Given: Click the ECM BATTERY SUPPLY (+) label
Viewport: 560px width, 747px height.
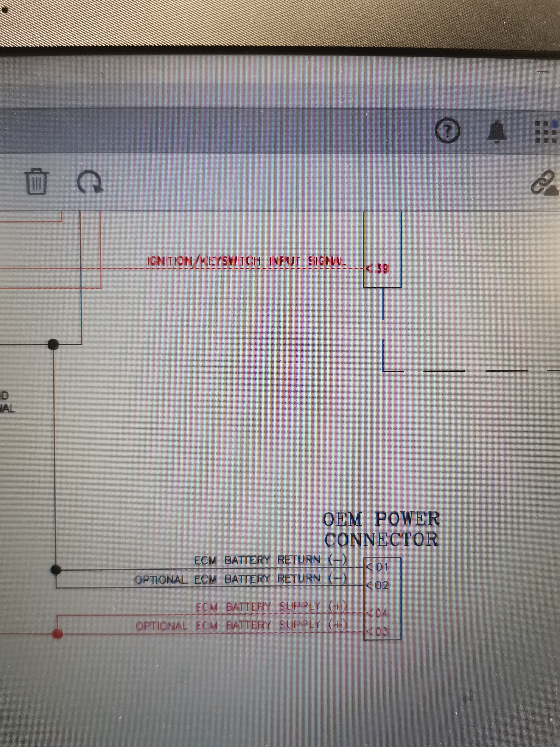Looking at the screenshot, I should click(271, 607).
